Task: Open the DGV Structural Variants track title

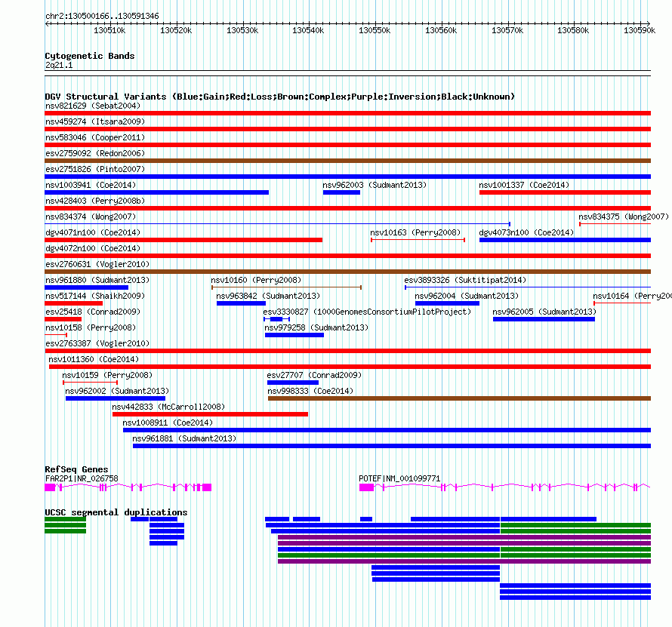Action: (x=280, y=97)
